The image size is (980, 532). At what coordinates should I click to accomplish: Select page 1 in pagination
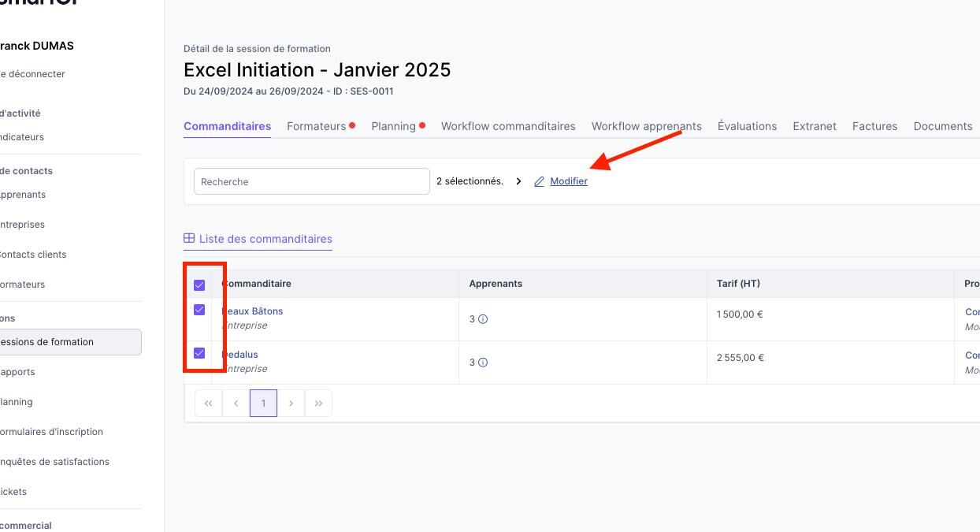point(263,404)
